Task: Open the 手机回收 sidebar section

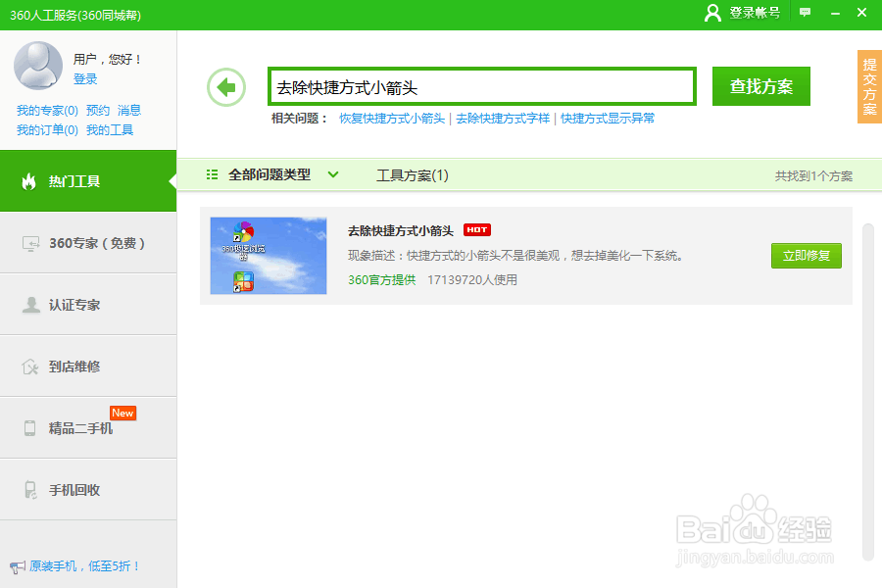Action: pyautogui.click(x=88, y=490)
